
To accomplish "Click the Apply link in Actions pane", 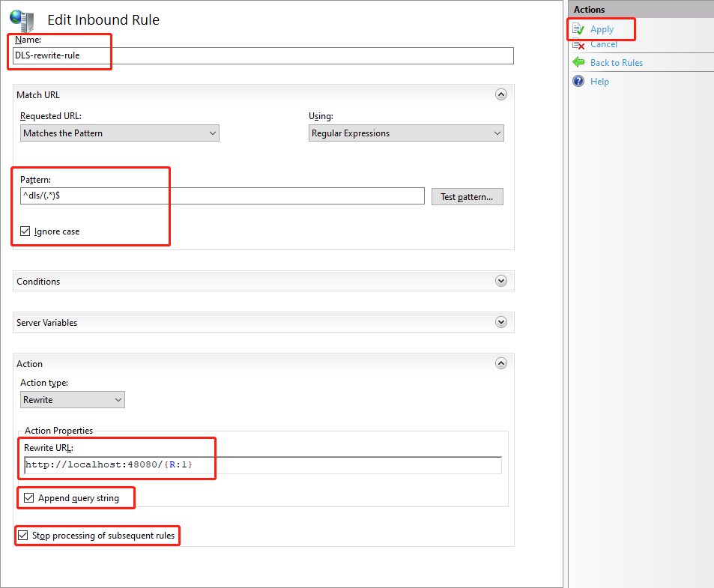I will (602, 29).
